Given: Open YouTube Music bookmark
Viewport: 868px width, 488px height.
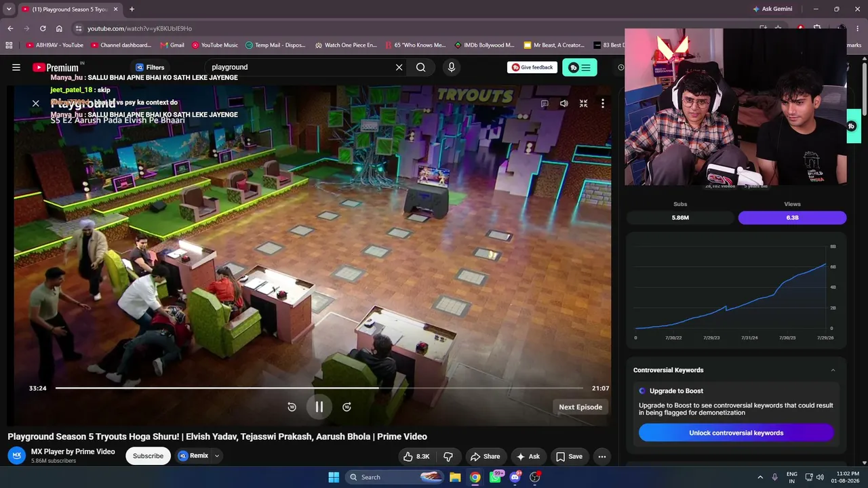Looking at the screenshot, I should (x=215, y=45).
